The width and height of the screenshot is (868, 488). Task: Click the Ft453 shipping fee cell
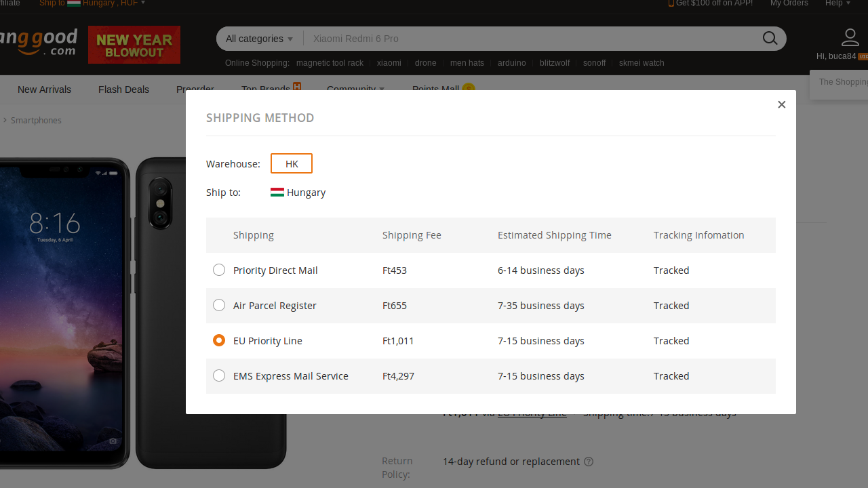(x=395, y=270)
